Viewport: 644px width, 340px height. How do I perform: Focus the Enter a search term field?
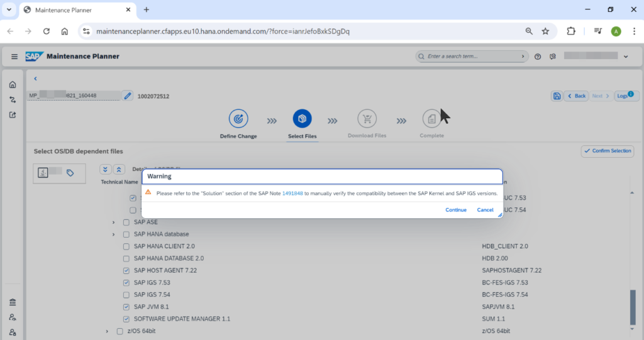472,57
